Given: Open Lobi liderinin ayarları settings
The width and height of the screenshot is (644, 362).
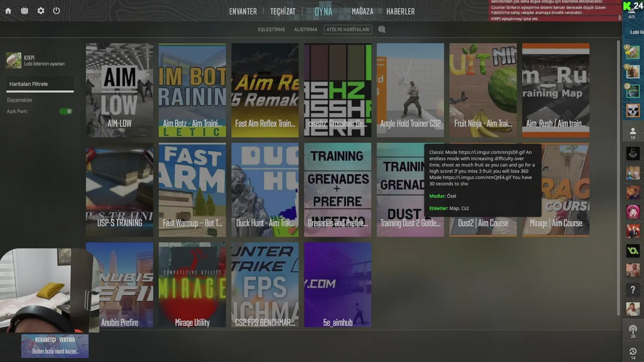Looking at the screenshot, I should tap(44, 64).
